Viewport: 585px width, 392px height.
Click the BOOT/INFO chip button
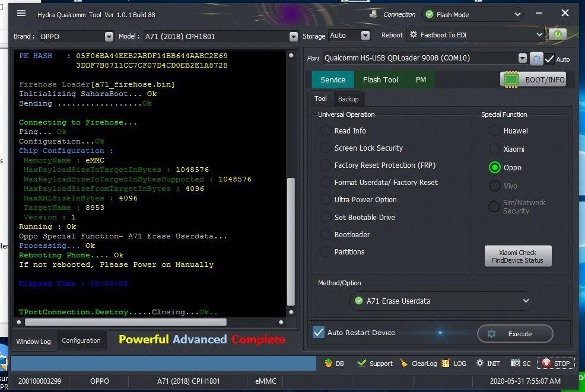[533, 79]
